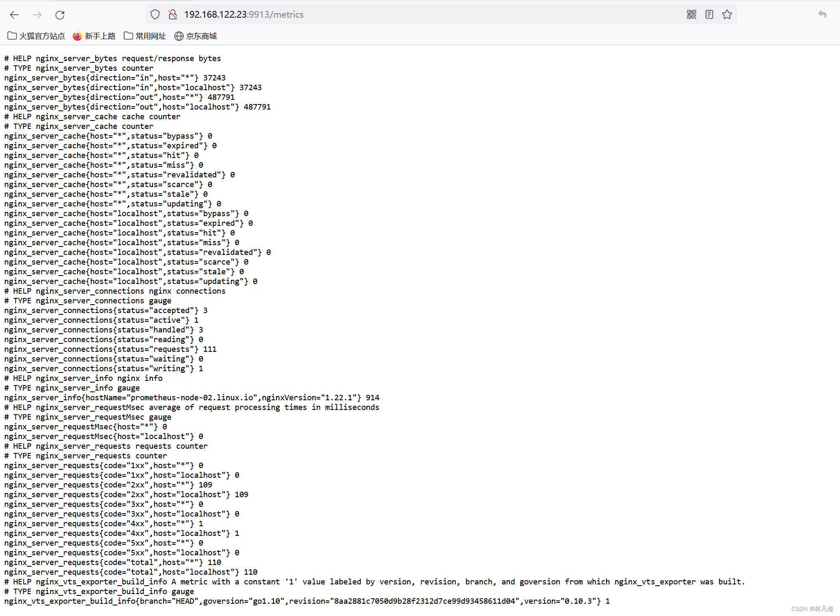Screen dimensions: 840x616
Task: Bookmark this page with the star
Action: click(x=727, y=15)
